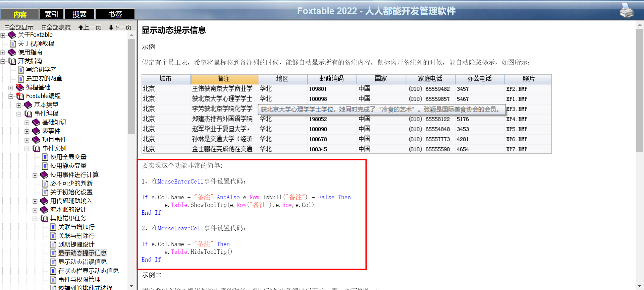Select the 显示动态提示信息 topic
Image resolution: width=644 pixels, height=290 pixels.
click(x=83, y=253)
